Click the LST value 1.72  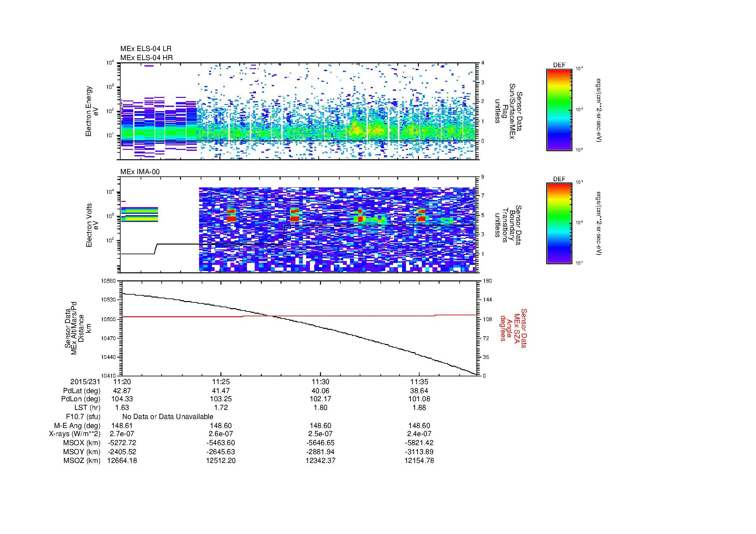click(x=221, y=408)
